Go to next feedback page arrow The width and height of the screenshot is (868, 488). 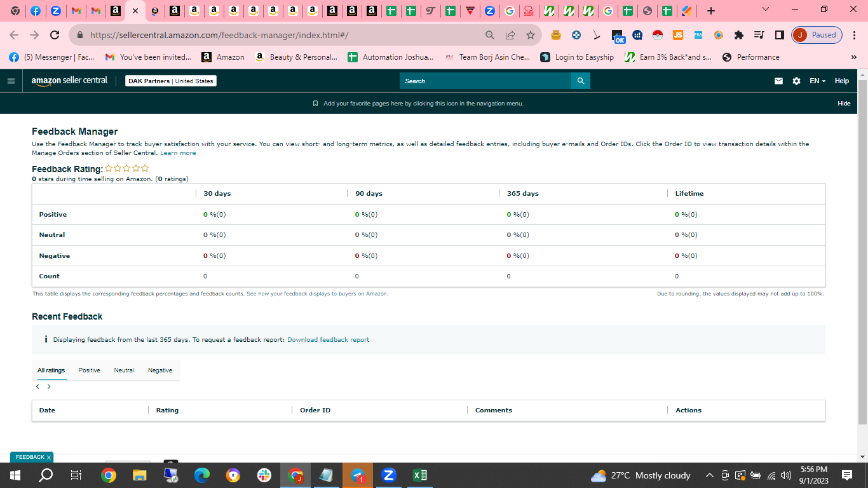pos(49,386)
